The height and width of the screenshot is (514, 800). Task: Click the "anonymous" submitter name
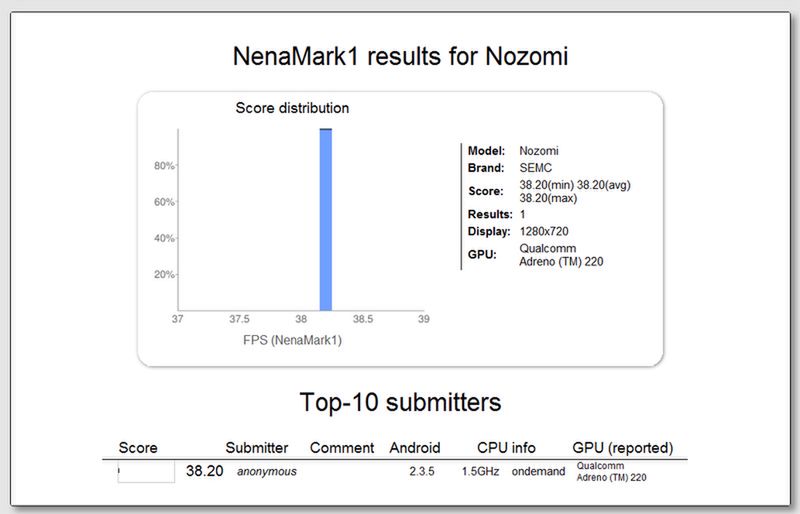pyautogui.click(x=266, y=471)
